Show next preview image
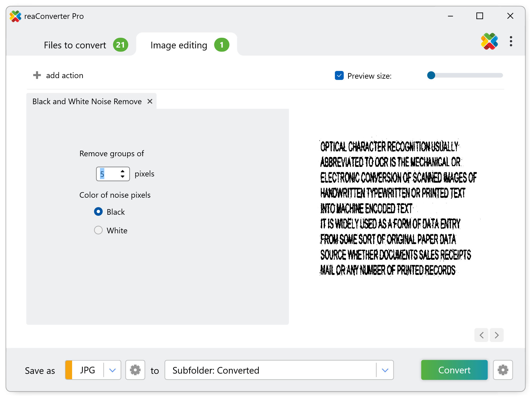532x401 pixels. (x=496, y=335)
